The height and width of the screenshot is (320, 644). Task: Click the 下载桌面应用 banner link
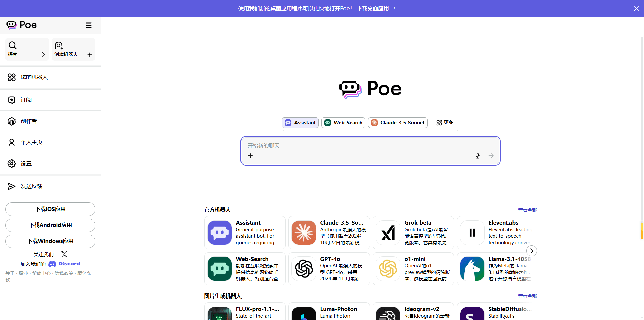(376, 8)
